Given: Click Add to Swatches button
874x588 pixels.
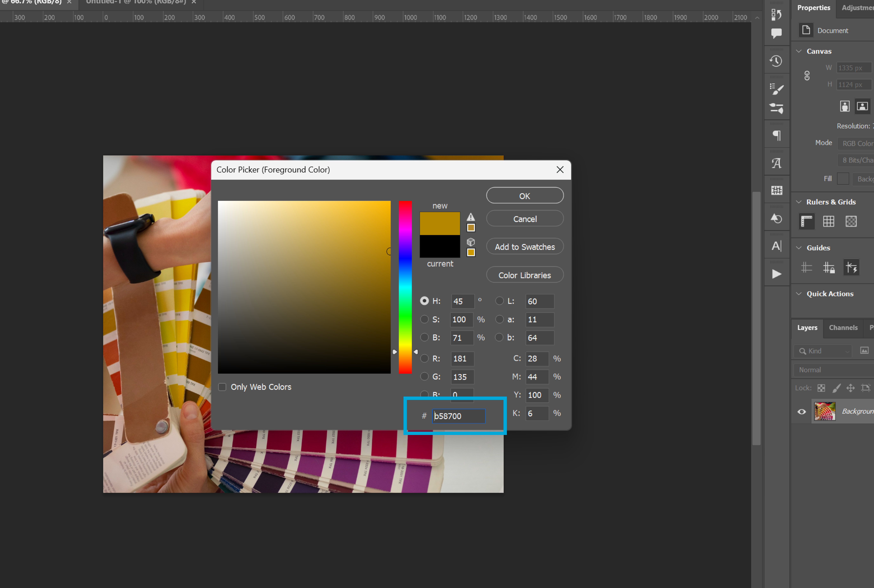Looking at the screenshot, I should pos(525,247).
